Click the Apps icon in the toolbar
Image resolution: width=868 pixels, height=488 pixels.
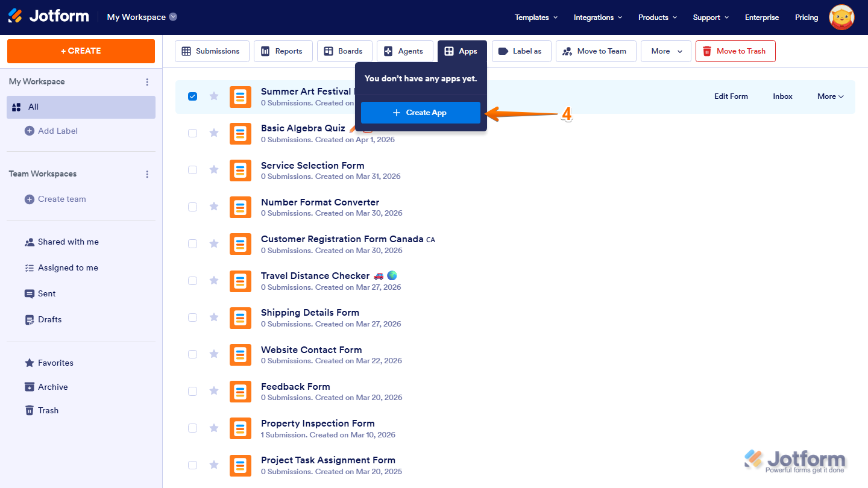click(448, 51)
